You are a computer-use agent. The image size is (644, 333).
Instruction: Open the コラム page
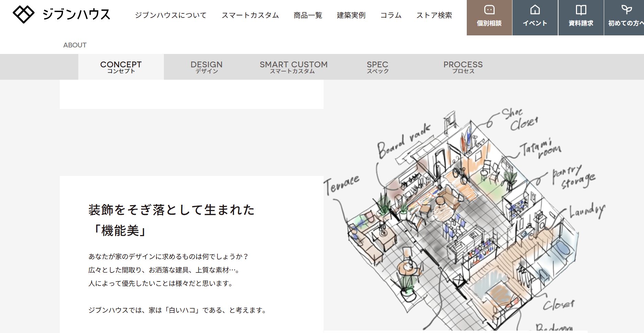point(391,15)
